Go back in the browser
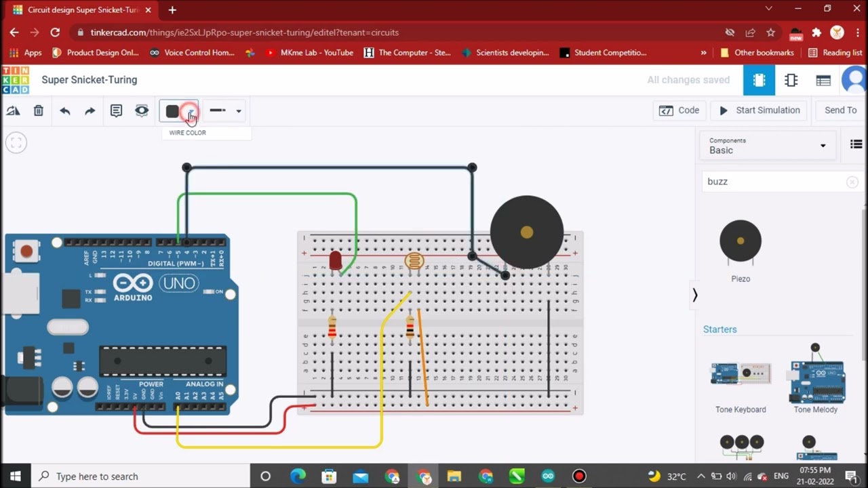Image resolution: width=868 pixels, height=488 pixels. (x=14, y=32)
